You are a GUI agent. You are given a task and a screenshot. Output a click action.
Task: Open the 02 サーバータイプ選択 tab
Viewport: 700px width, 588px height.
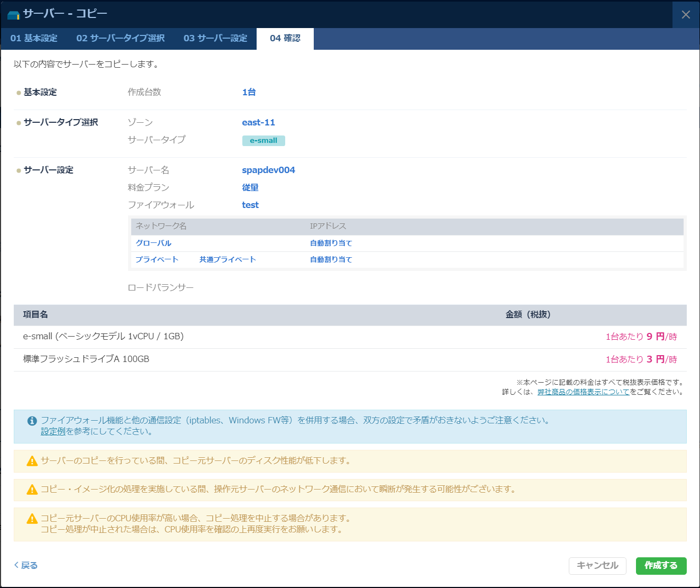[x=120, y=38]
